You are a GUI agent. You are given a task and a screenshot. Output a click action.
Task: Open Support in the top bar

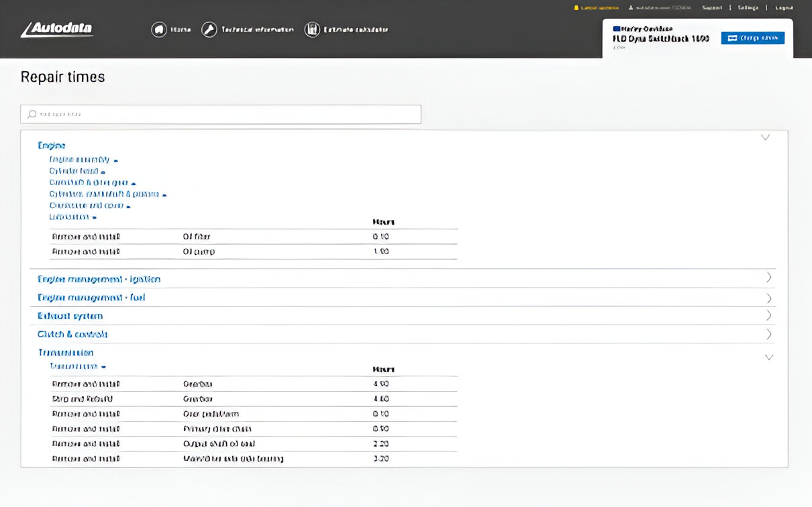[712, 8]
